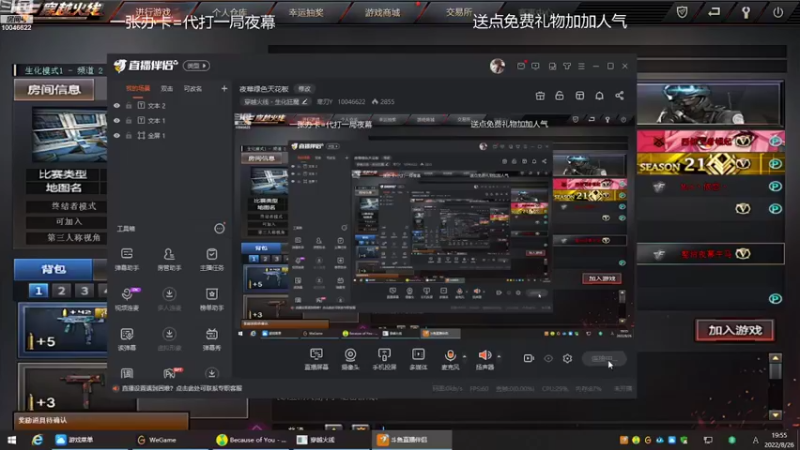The image size is (800, 450).
Task: Switch to the second scene tab
Action: [167, 89]
